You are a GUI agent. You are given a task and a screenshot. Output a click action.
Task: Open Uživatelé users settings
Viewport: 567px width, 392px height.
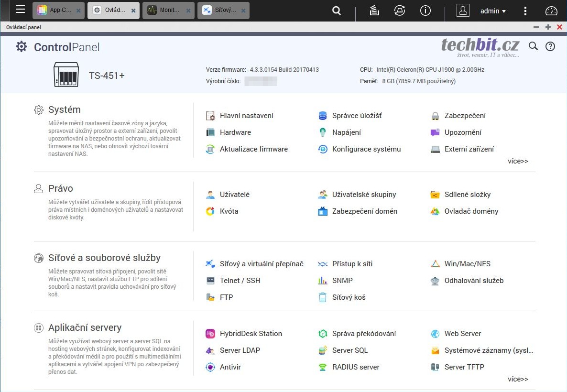(234, 195)
